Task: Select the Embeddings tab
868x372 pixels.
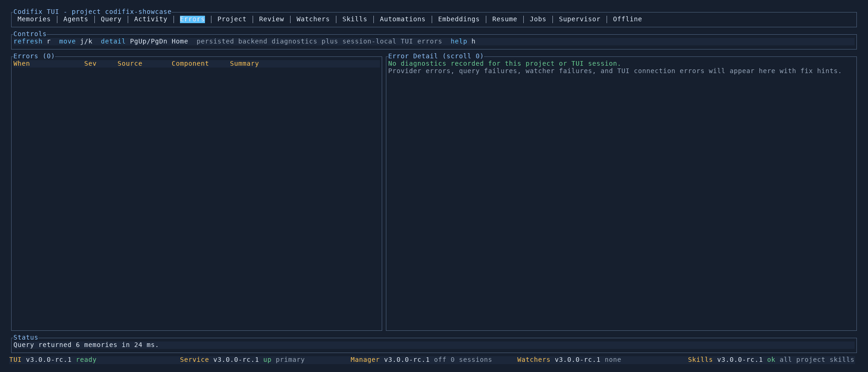Action: [x=459, y=19]
